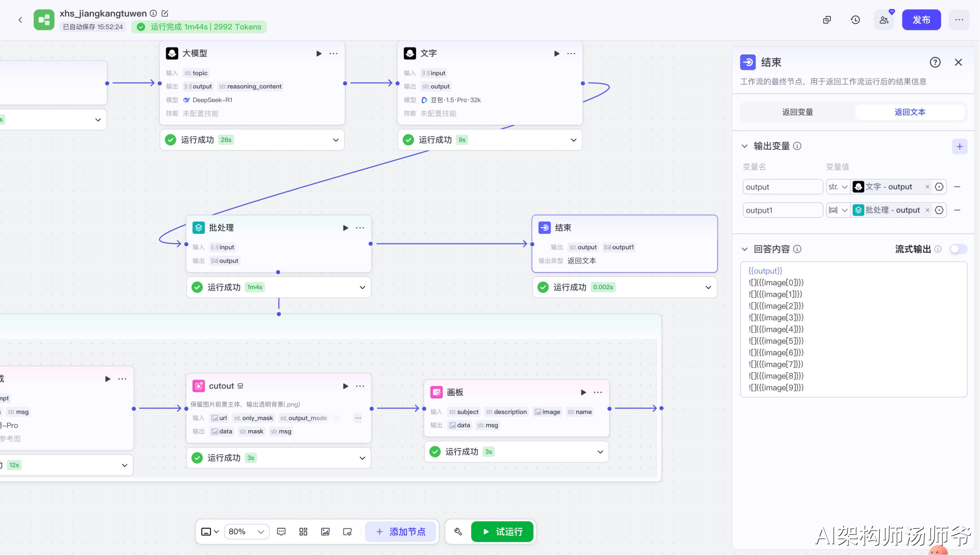Remove the output variable row
This screenshot has width=980, height=555.
point(957,187)
